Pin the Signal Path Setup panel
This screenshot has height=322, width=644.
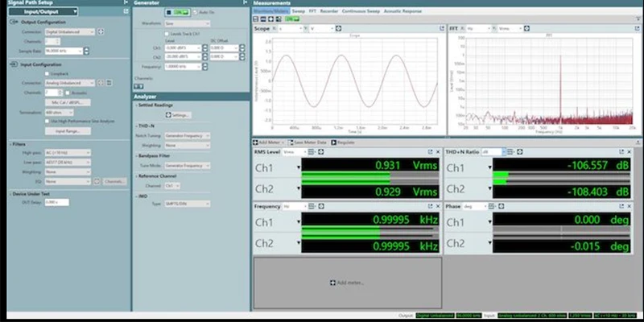(126, 2)
